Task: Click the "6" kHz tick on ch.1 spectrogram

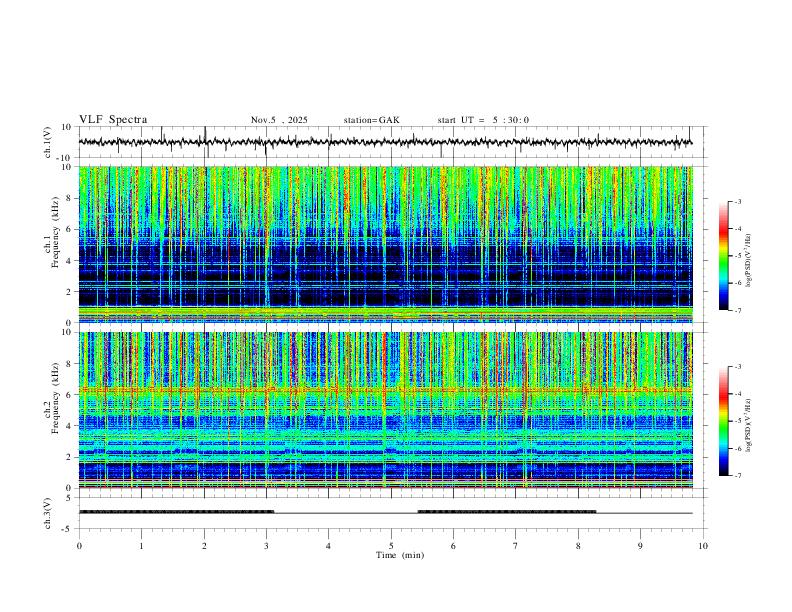Action: pos(70,229)
